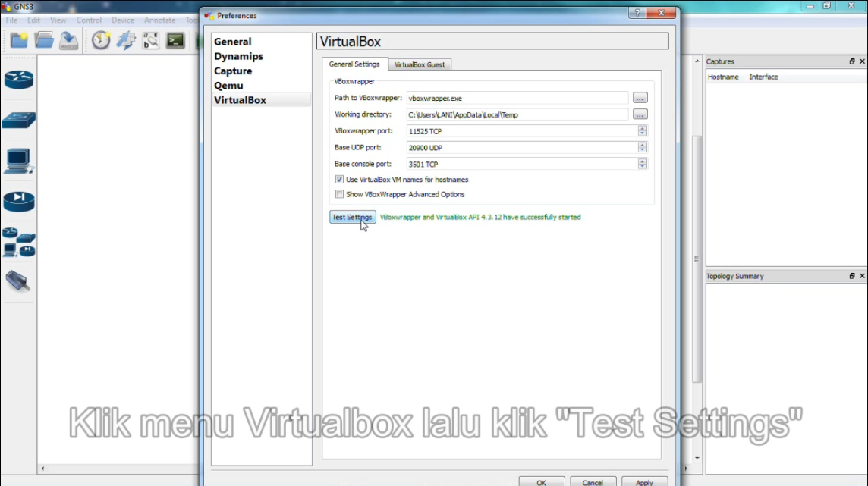Click Base console port spinner arrows
This screenshot has width=868, height=486.
tap(642, 165)
